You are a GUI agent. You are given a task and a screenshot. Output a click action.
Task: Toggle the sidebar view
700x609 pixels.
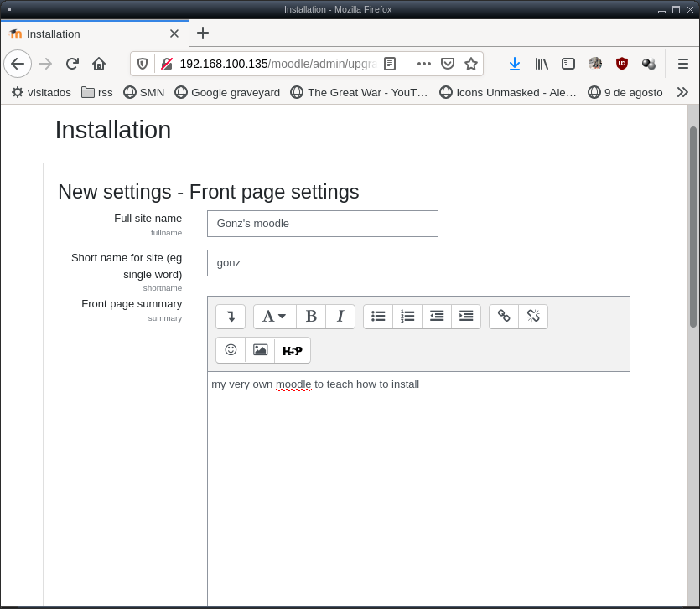point(568,64)
